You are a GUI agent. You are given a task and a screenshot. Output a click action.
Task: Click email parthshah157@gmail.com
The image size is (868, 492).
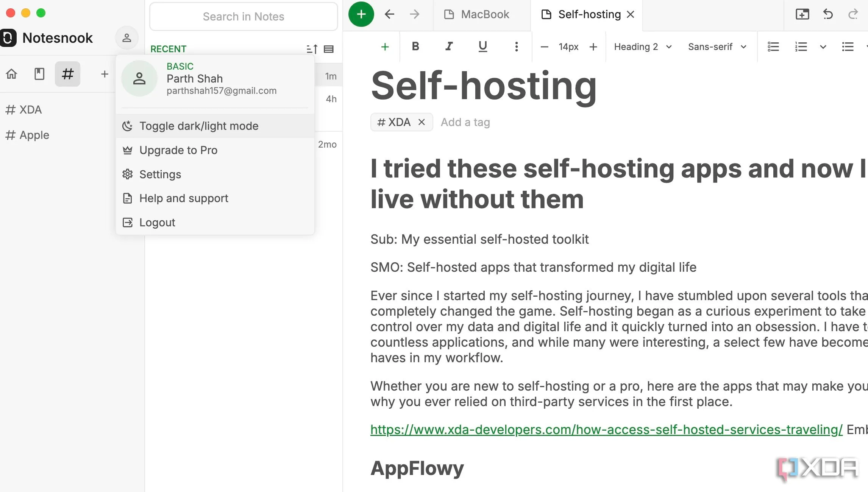pos(222,91)
